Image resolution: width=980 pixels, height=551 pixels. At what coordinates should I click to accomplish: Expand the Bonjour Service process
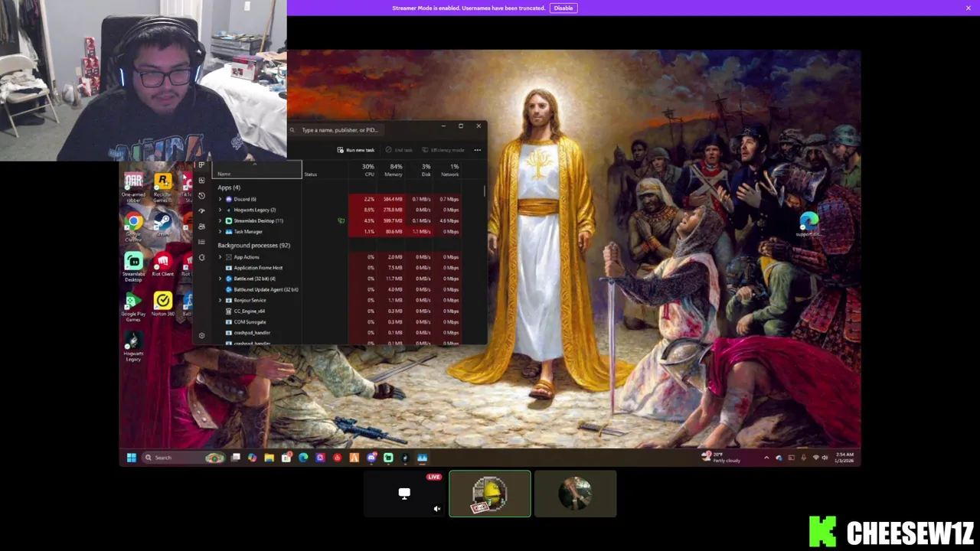[x=220, y=300]
